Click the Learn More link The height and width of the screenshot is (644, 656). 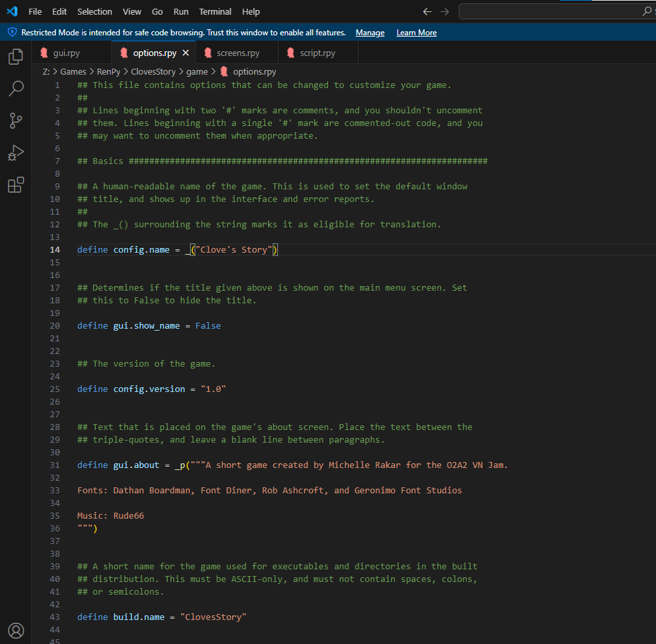coord(416,33)
